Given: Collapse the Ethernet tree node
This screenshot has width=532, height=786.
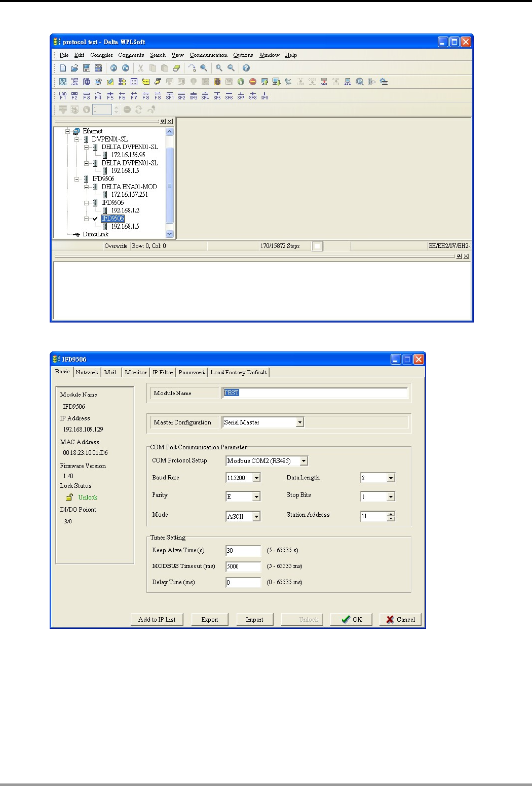Looking at the screenshot, I should tap(67, 131).
